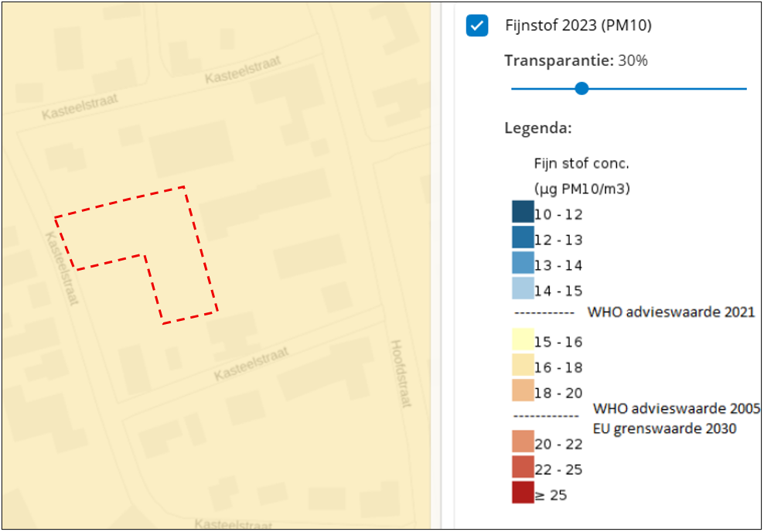Screen dimensions: 764x532
Task: Select the dark red ≥ 25 swatch
Action: click(523, 492)
